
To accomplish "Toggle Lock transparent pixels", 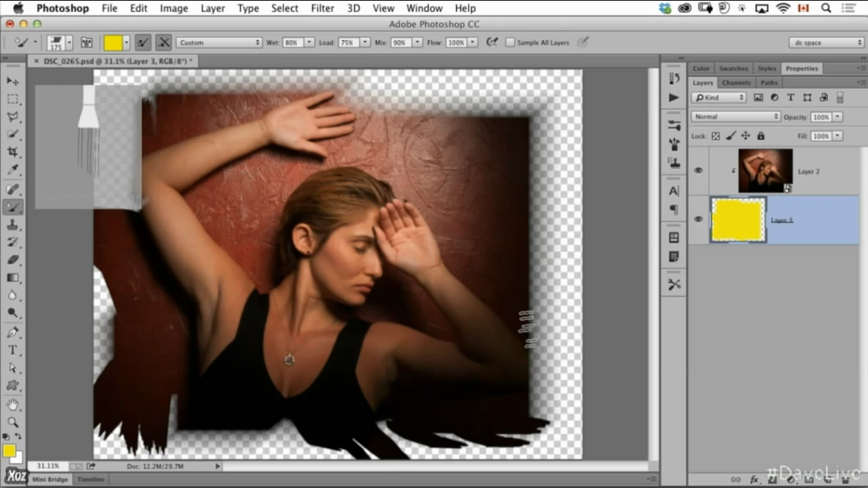I will (x=716, y=136).
